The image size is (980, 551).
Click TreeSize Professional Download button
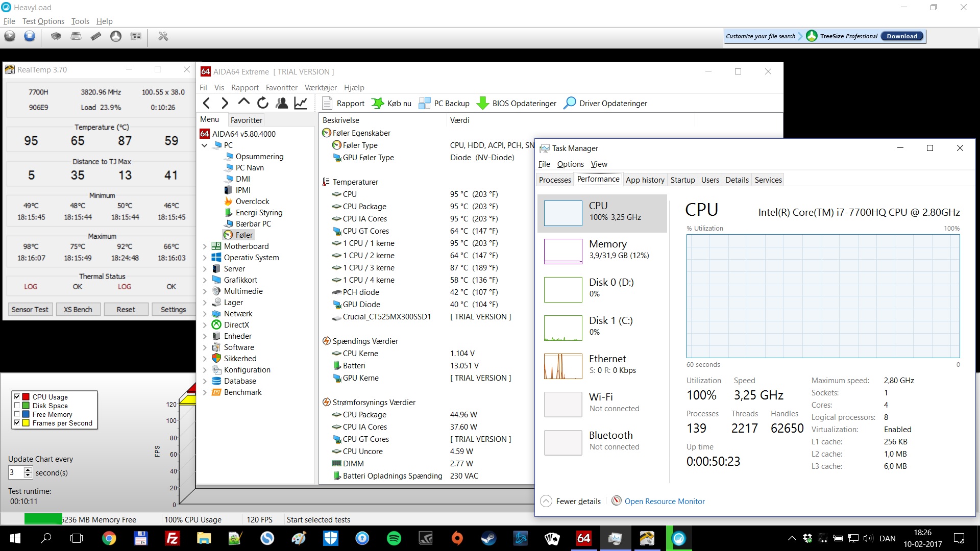tap(902, 36)
